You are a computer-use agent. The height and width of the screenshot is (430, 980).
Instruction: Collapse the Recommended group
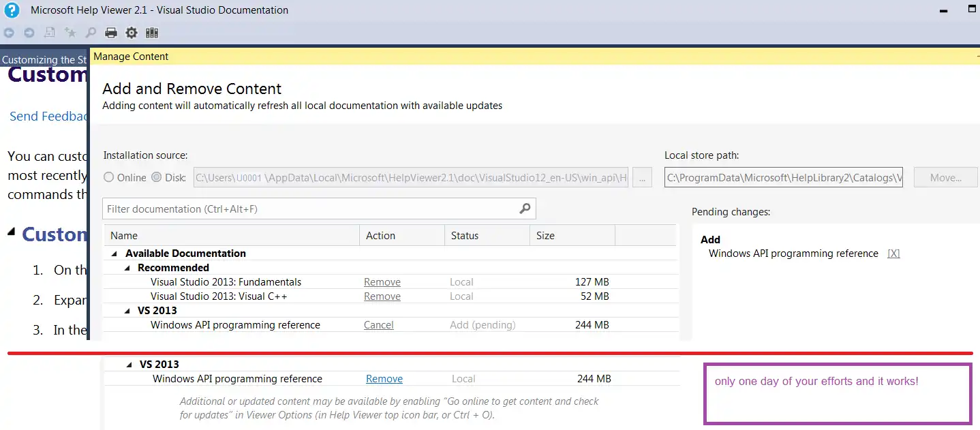click(x=127, y=268)
